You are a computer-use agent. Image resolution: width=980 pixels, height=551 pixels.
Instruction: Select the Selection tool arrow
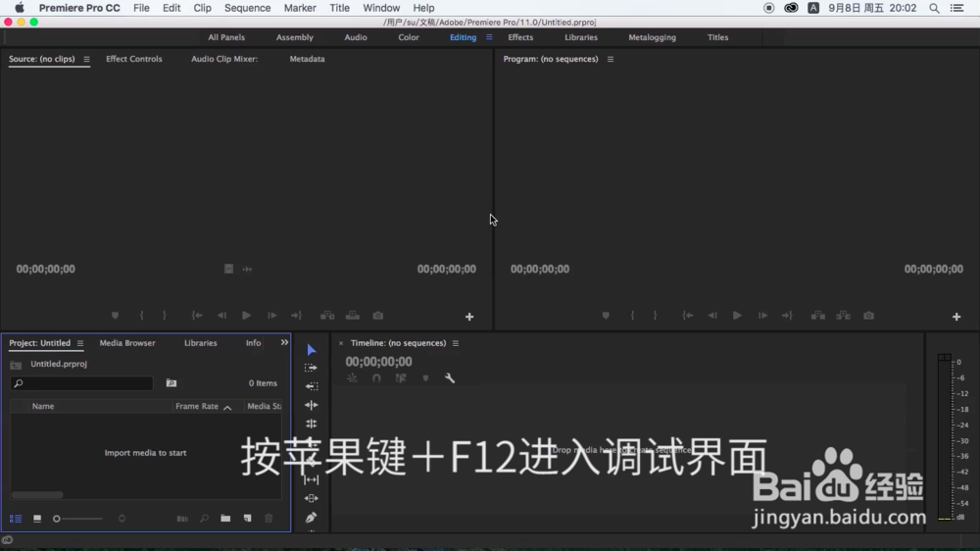[312, 350]
